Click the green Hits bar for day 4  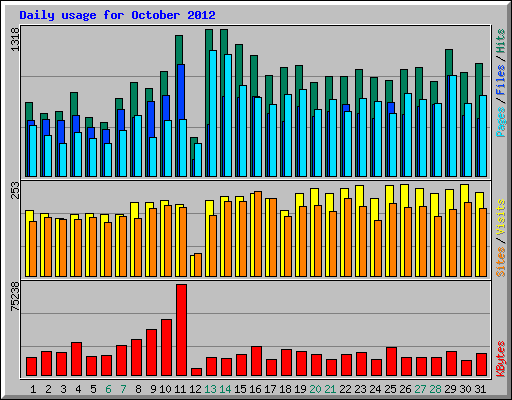(74, 104)
